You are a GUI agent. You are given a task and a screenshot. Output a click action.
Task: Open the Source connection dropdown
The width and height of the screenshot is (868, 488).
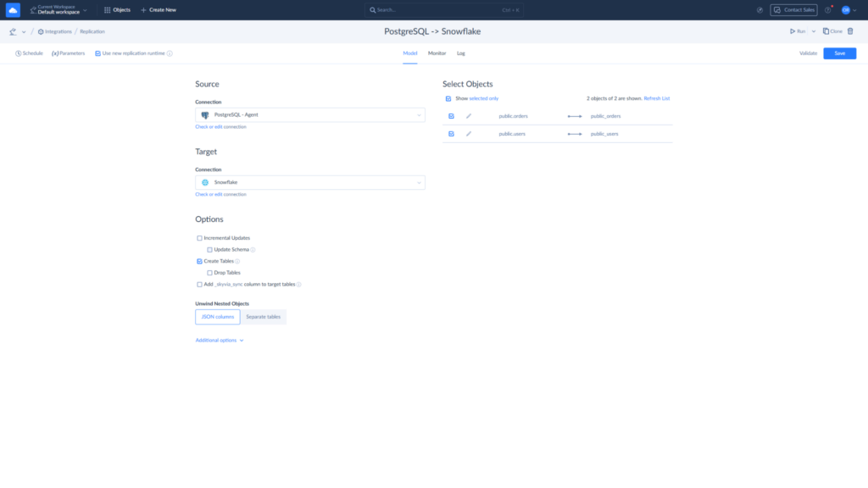pos(310,115)
